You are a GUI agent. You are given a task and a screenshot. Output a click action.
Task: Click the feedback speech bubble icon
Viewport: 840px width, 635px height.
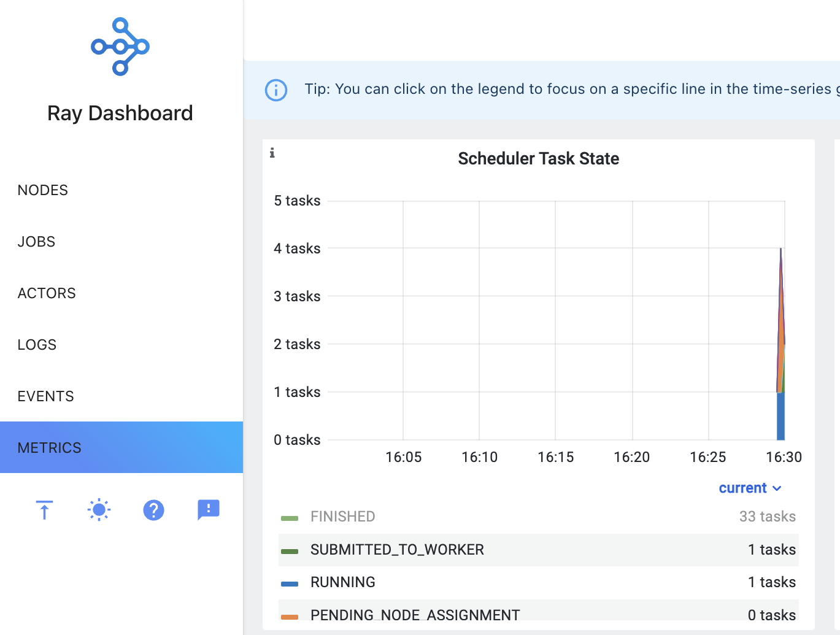pos(208,510)
